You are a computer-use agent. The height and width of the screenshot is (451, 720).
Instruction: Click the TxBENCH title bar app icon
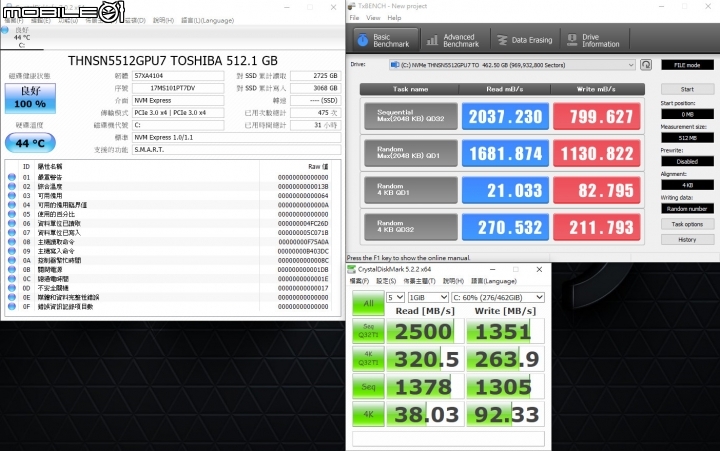click(352, 6)
